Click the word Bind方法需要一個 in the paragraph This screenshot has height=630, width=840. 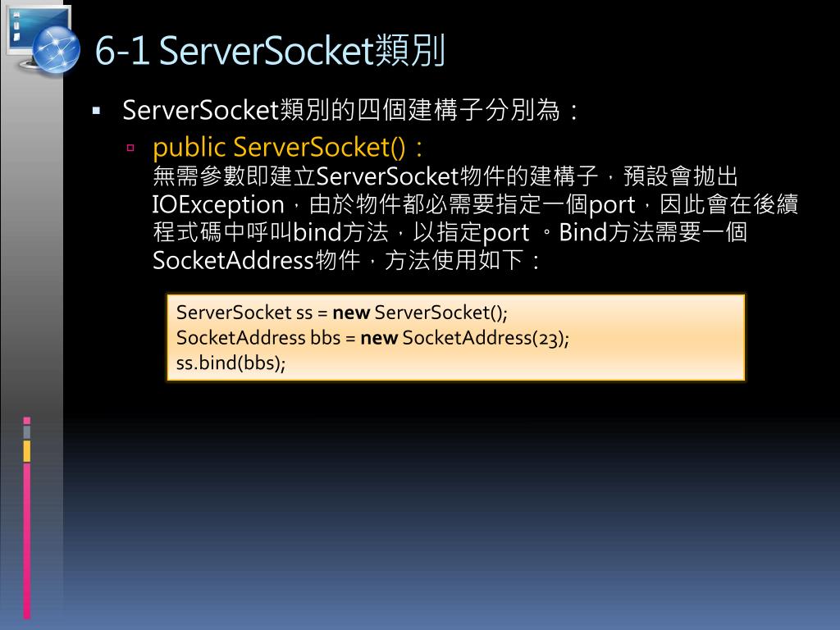(x=653, y=232)
